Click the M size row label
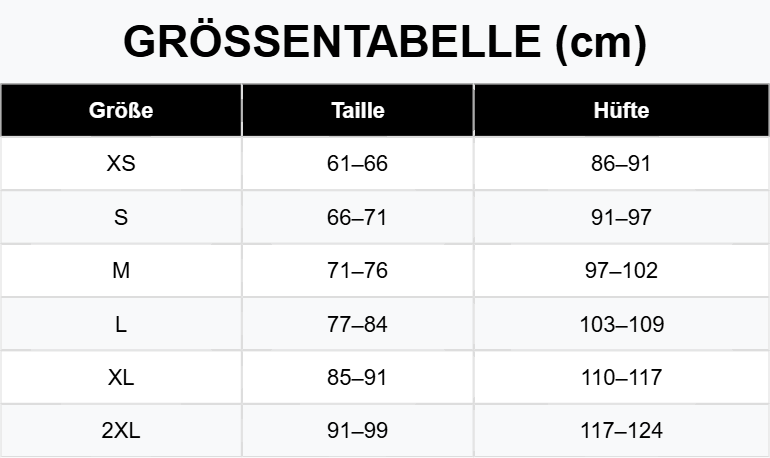This screenshot has height=458, width=770. (121, 270)
